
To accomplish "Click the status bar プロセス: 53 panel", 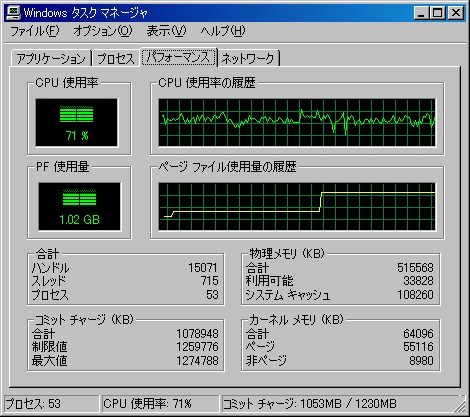I will pyautogui.click(x=51, y=404).
